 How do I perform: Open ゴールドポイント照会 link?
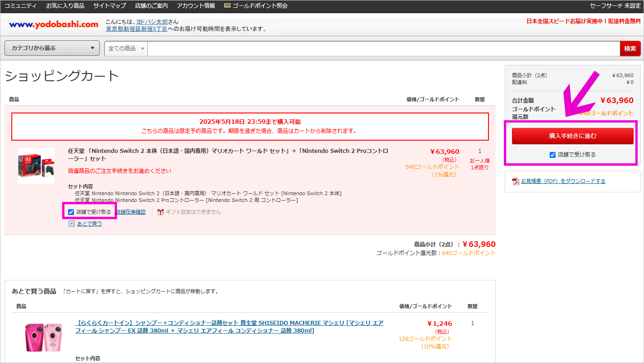260,6
